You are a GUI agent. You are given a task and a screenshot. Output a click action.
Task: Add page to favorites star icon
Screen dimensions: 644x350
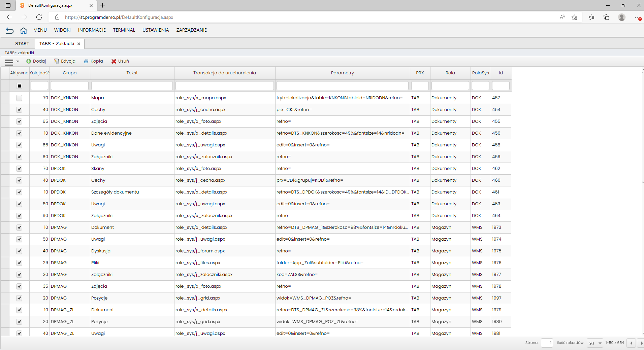click(x=574, y=17)
